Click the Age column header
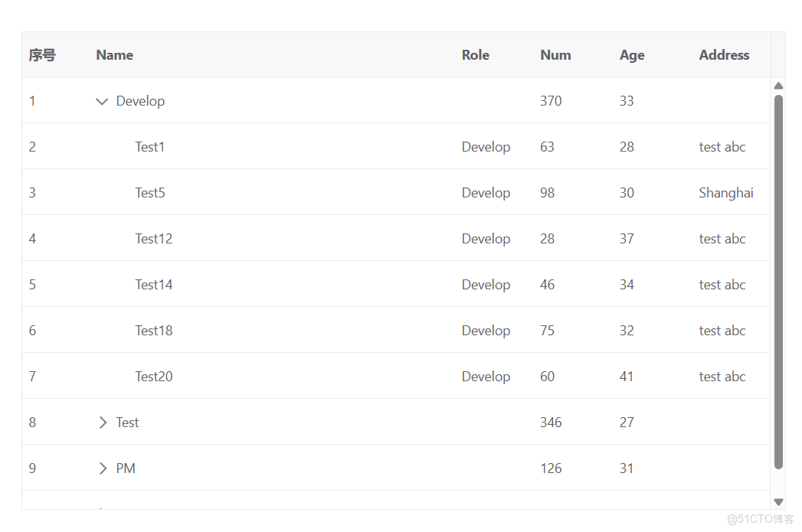Screen dimensions: 802x532 (x=632, y=55)
